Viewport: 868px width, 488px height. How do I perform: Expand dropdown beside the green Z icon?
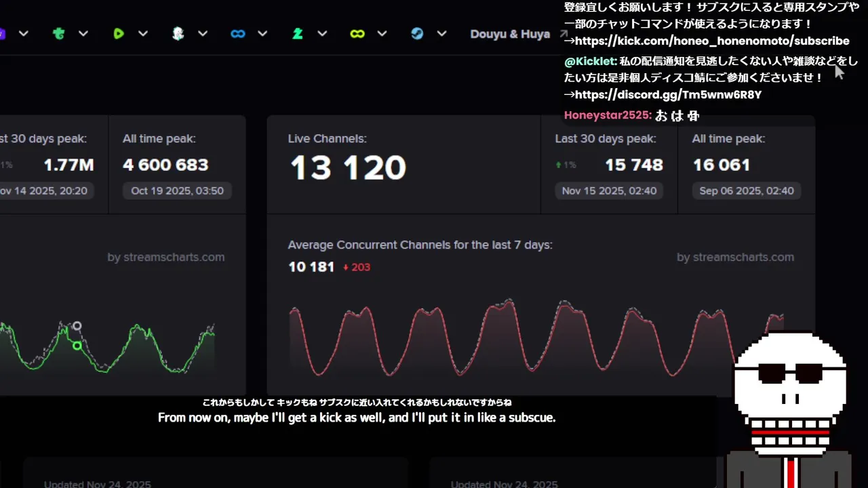pyautogui.click(x=322, y=34)
